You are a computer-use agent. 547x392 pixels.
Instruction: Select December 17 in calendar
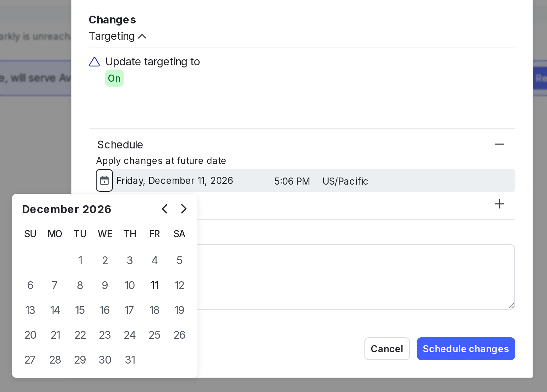click(x=130, y=310)
